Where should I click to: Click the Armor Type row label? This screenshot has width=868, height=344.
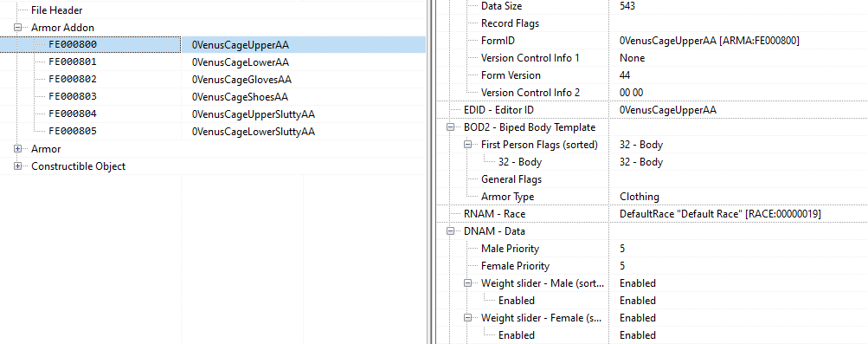coord(508,197)
